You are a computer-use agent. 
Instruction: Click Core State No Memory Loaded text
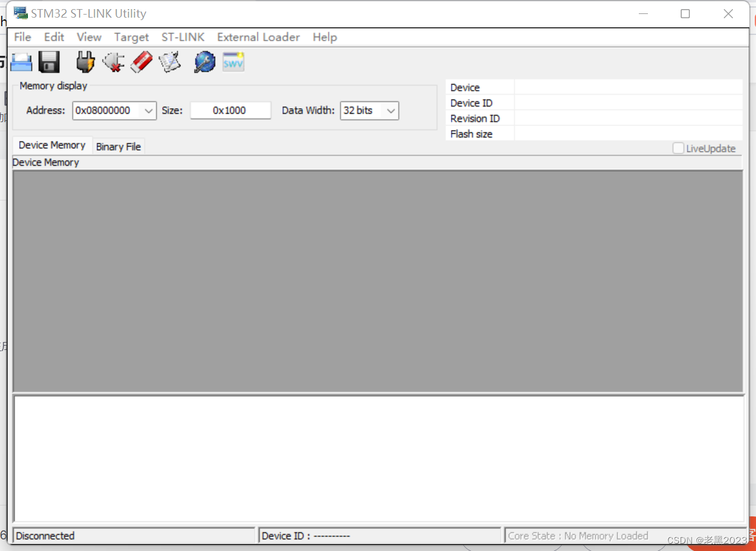578,536
